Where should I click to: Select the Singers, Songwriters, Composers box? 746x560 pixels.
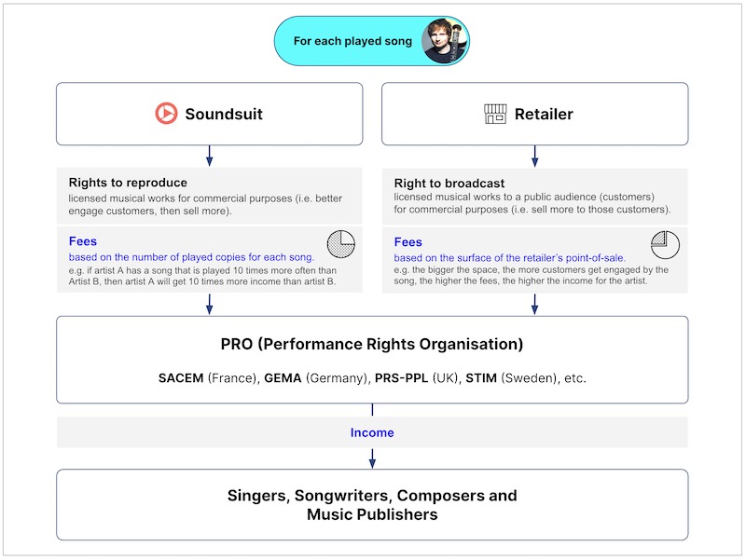pyautogui.click(x=372, y=505)
